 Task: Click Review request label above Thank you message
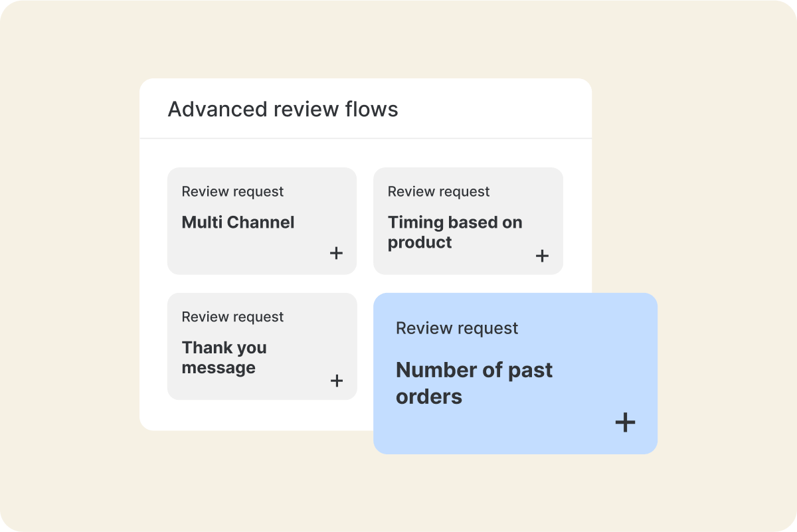click(232, 317)
